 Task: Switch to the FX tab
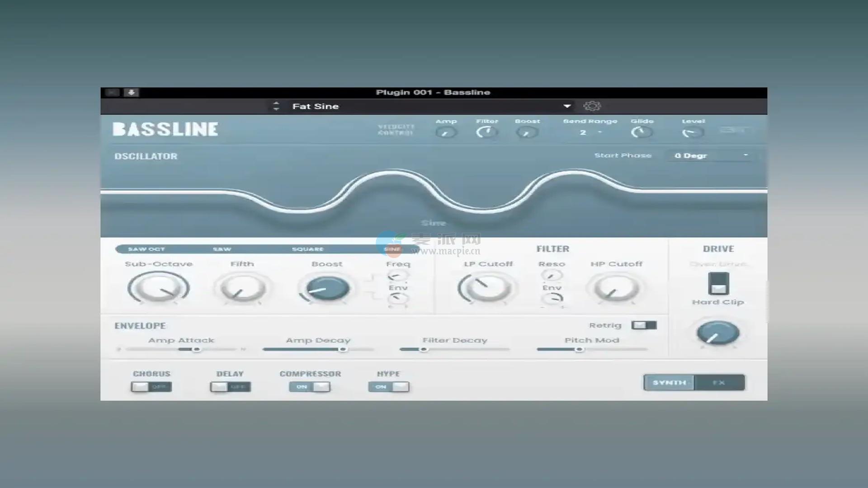coord(719,383)
